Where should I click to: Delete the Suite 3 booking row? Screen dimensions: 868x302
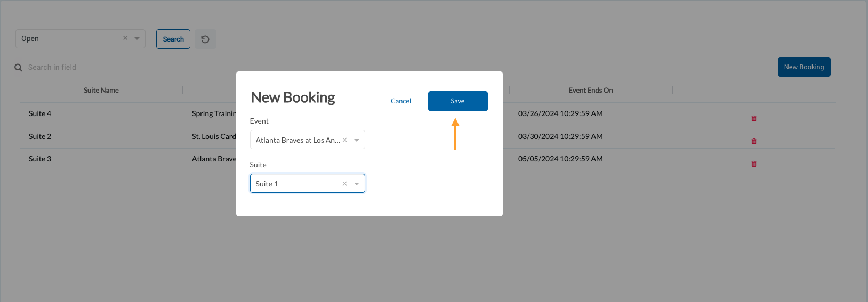[754, 164]
